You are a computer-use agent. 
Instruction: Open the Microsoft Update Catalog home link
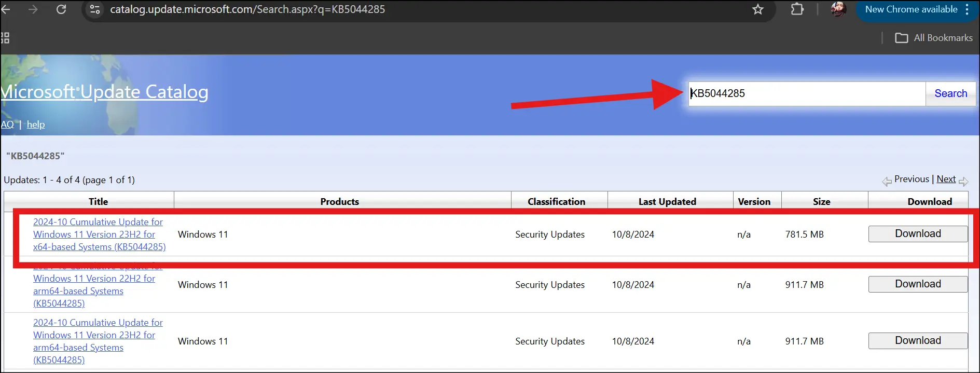click(104, 92)
